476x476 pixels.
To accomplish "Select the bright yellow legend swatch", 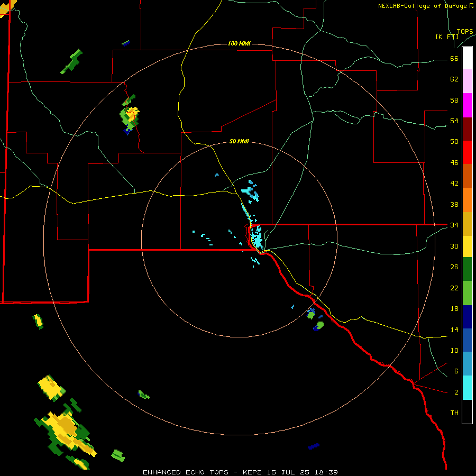I will point(467,246).
